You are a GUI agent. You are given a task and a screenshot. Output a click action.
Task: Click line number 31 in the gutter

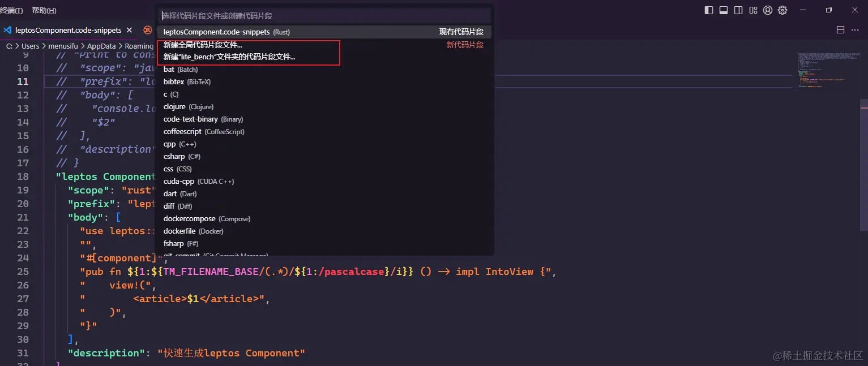(23, 353)
